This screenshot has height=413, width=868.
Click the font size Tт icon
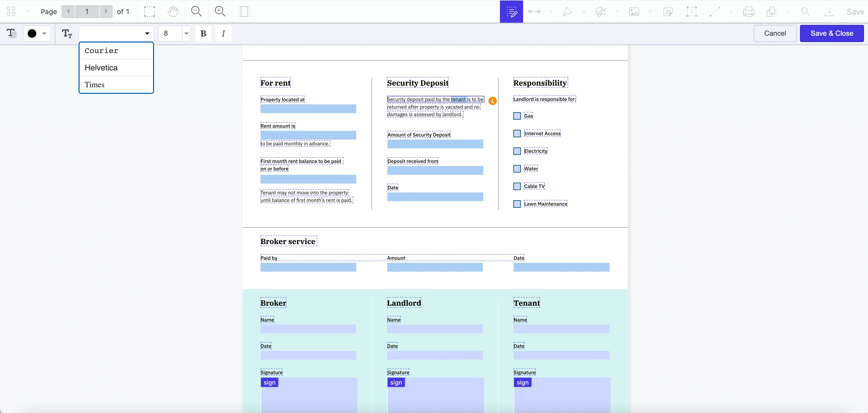click(x=67, y=33)
